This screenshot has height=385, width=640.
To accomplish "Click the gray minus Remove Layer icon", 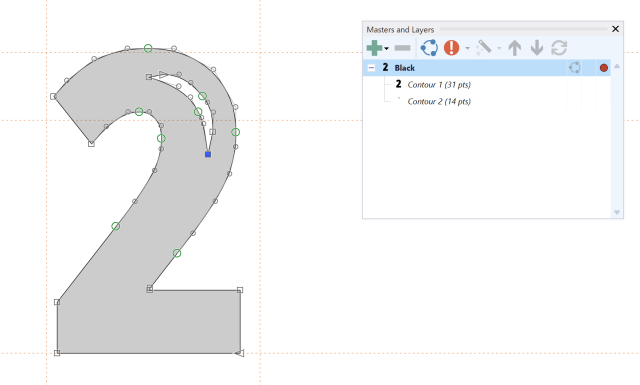I will coord(402,48).
